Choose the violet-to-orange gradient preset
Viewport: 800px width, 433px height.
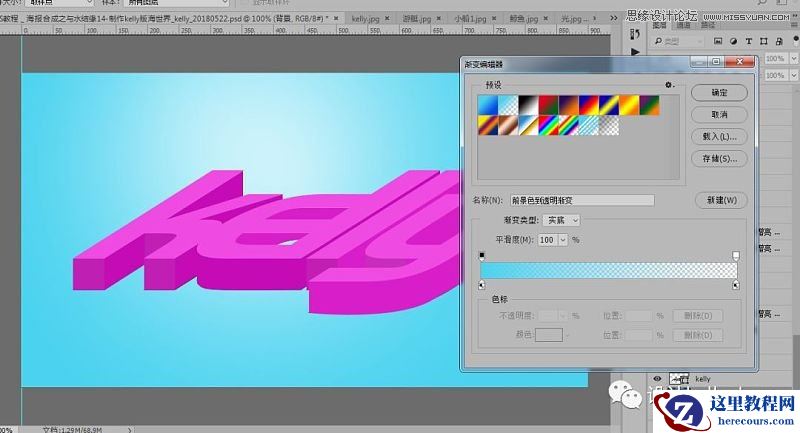pyautogui.click(x=568, y=105)
